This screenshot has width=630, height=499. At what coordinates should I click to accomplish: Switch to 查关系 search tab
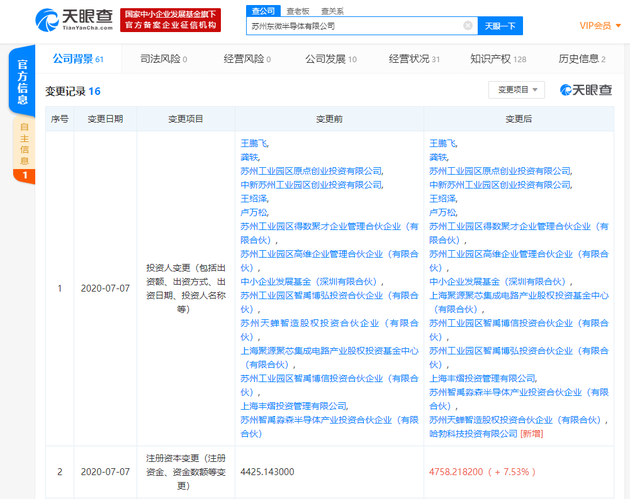[x=330, y=10]
